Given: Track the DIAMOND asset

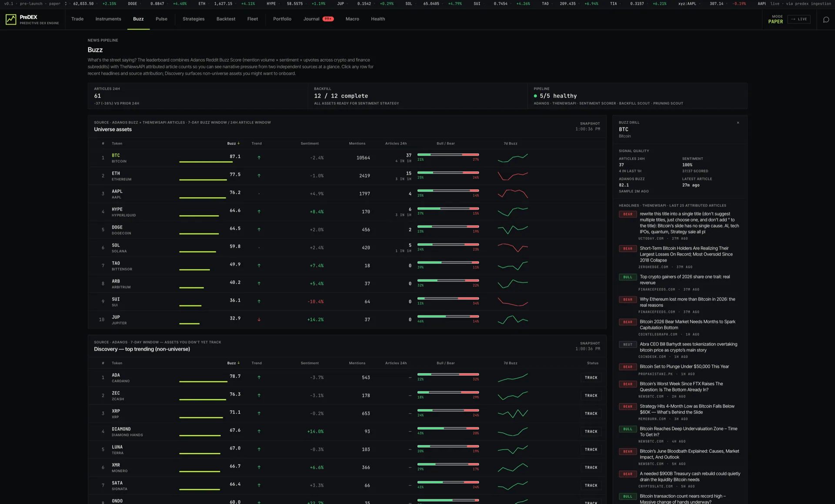Looking at the screenshot, I should pos(591,431).
